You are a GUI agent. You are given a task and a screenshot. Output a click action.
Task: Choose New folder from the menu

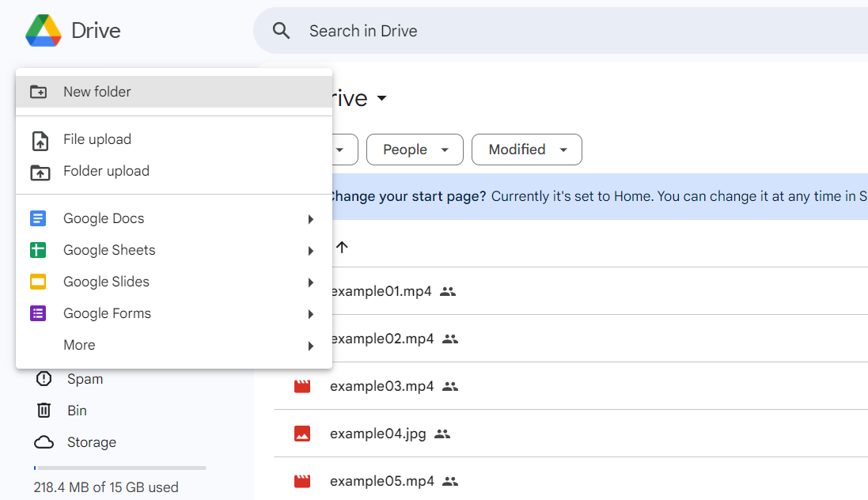tap(174, 92)
